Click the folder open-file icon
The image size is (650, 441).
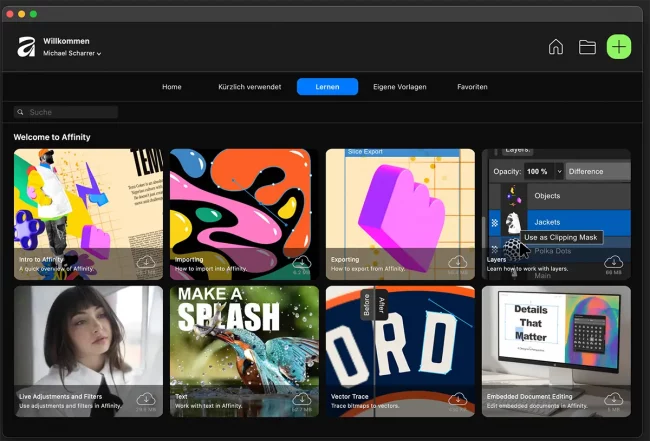click(587, 47)
